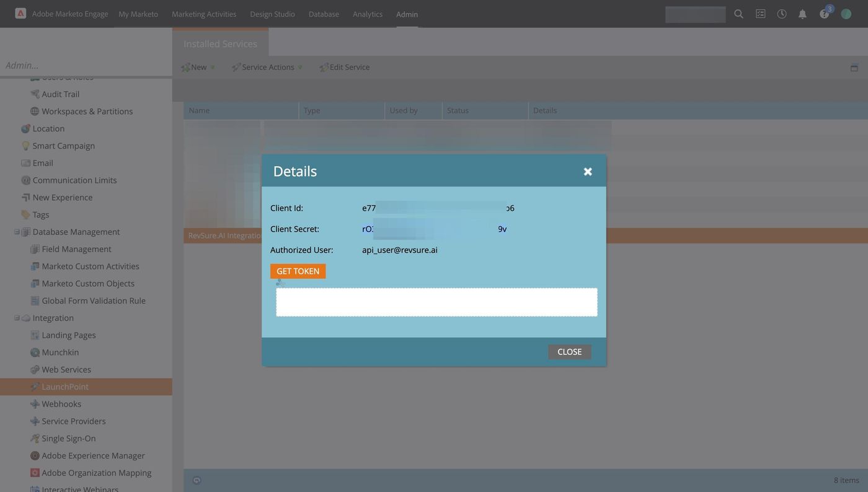
Task: Open Marketing Activities in the top navigation
Action: coord(204,14)
